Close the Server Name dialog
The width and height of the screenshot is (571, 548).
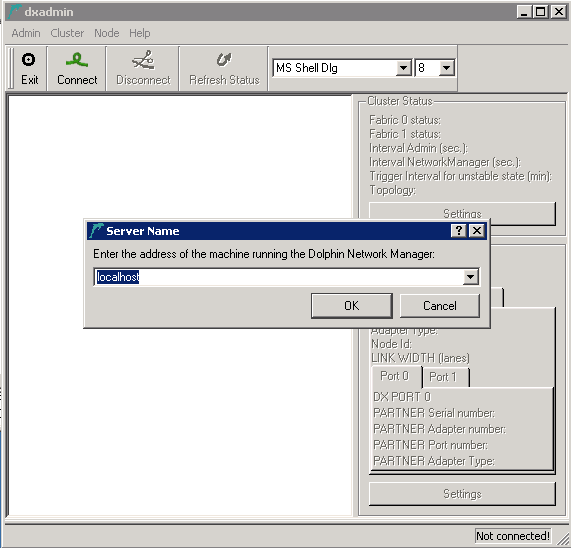pos(477,230)
